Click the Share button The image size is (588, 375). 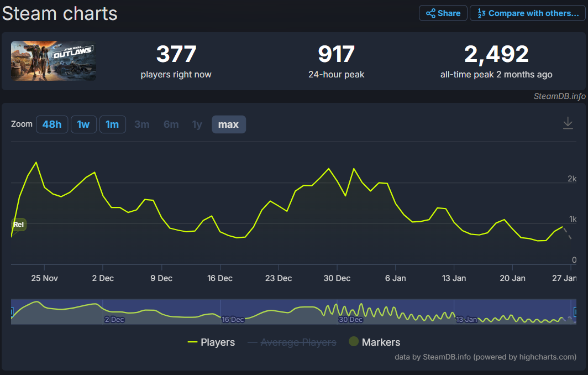click(x=443, y=13)
